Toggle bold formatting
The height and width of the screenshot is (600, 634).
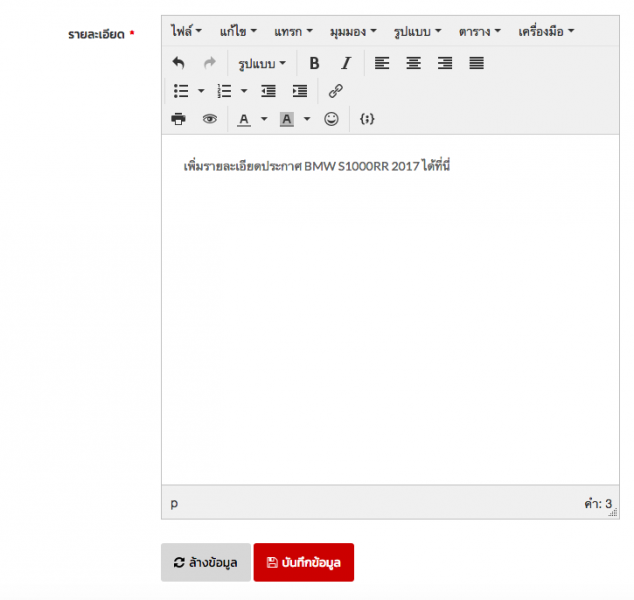[x=314, y=63]
